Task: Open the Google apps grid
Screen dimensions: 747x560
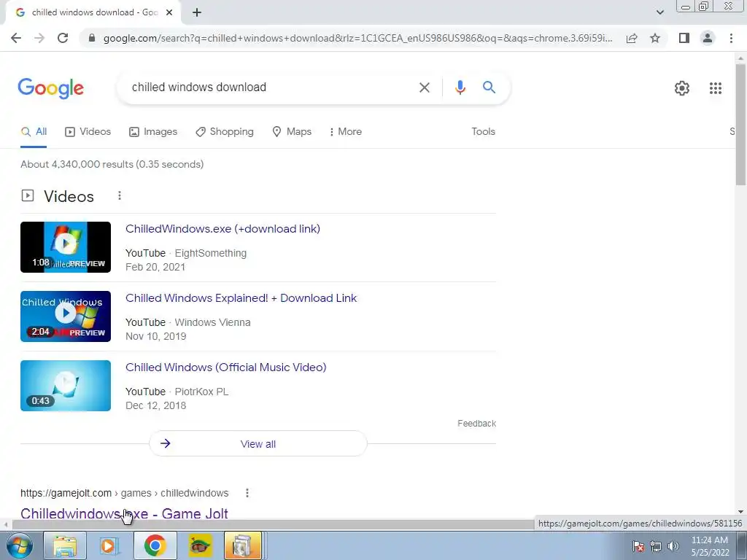Action: click(715, 88)
